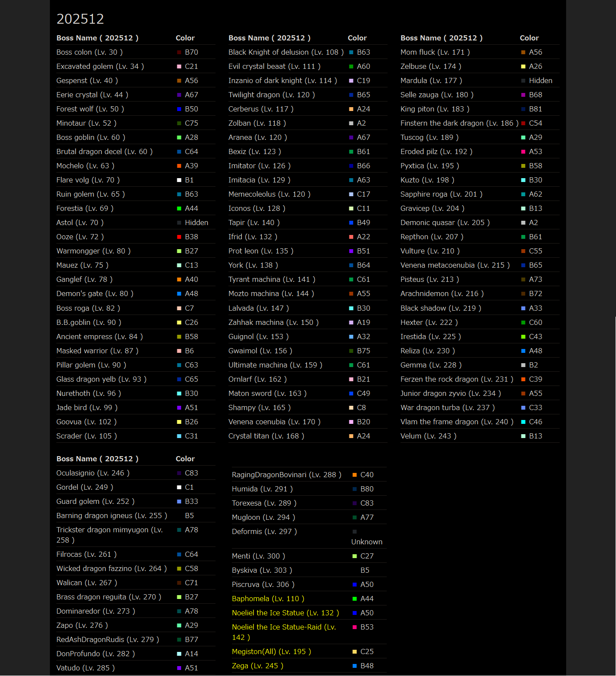Select Wicked dragon fazzino (Lv. 264)

111,568
